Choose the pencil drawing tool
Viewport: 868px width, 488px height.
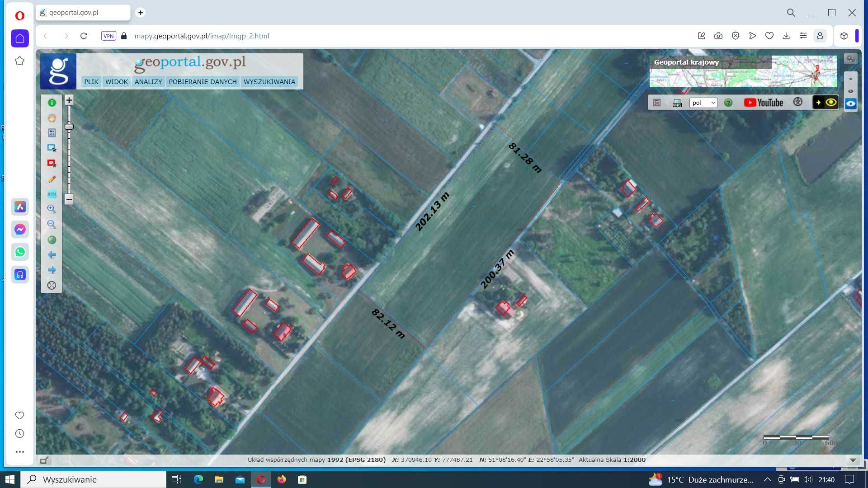pyautogui.click(x=52, y=179)
